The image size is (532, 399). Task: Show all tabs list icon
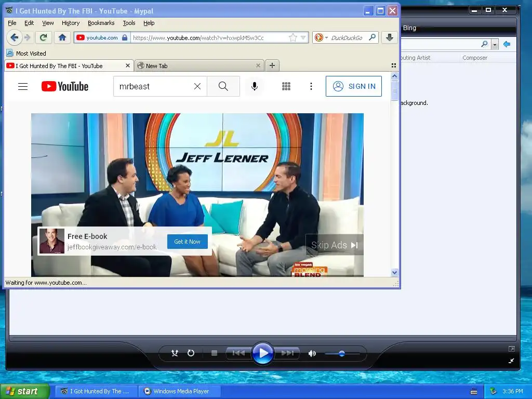click(394, 65)
